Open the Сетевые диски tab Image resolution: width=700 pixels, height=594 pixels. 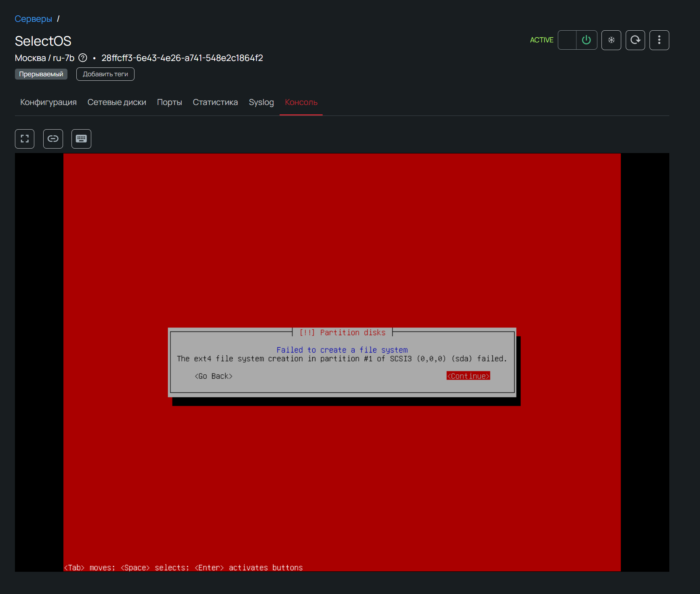click(x=117, y=103)
